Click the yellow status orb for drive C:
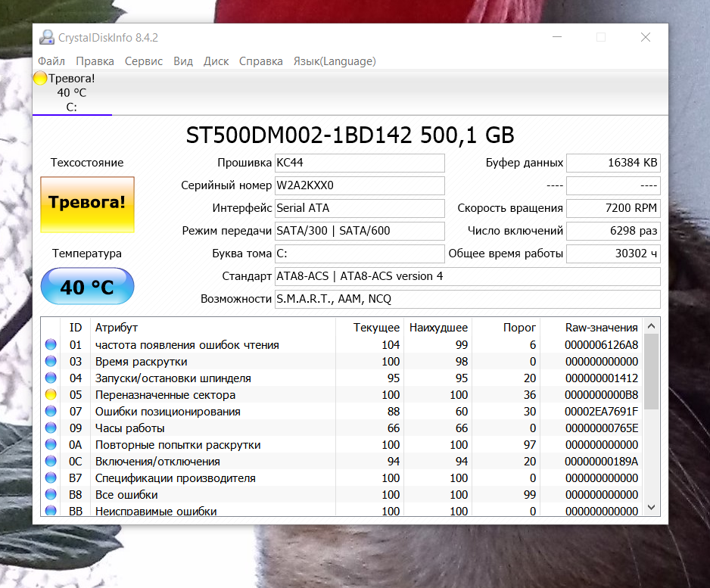Viewport: 710px width, 588px height. click(40, 78)
